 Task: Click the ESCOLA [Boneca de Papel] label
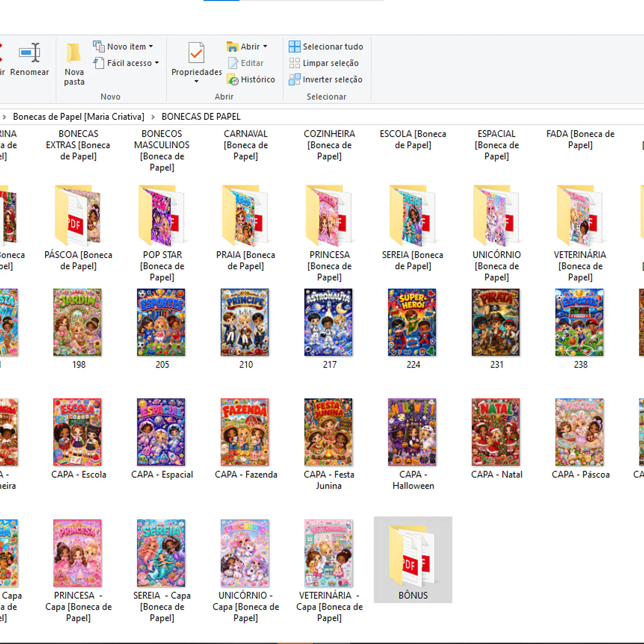click(413, 140)
